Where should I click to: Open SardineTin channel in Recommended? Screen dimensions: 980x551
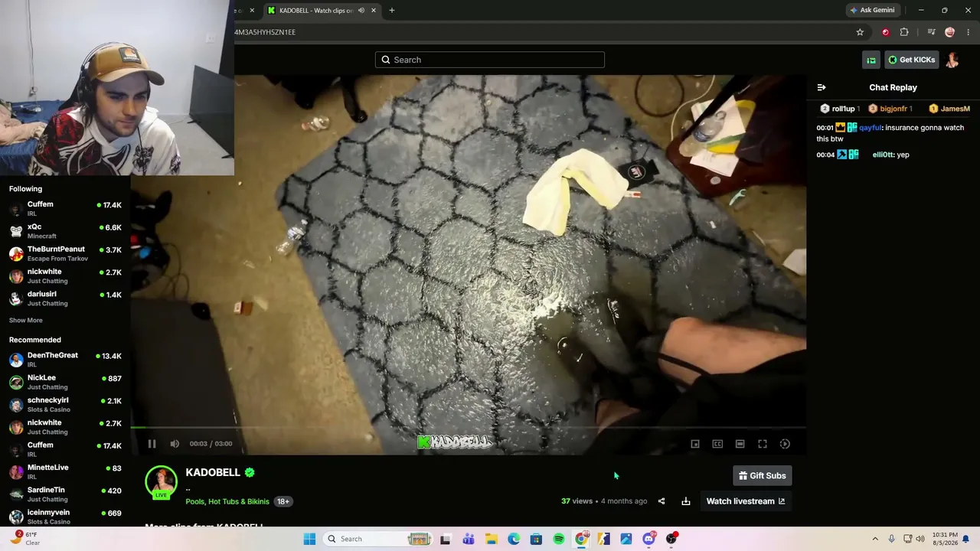(x=65, y=494)
